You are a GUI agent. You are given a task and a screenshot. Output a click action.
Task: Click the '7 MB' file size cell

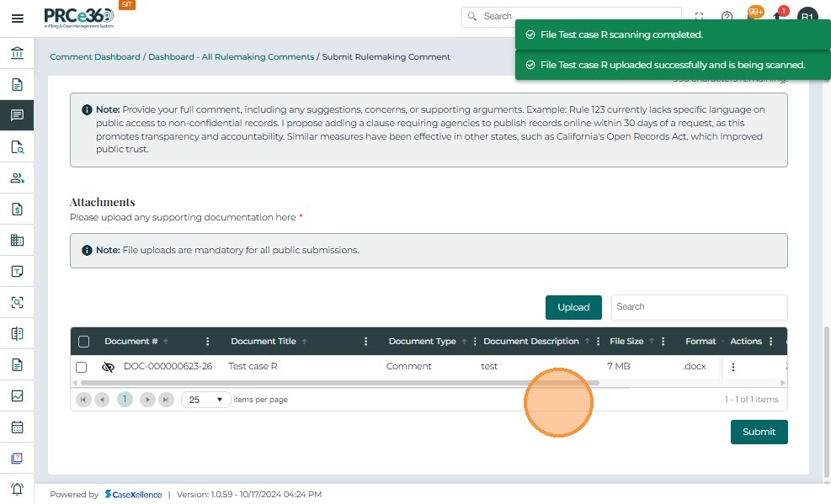(619, 366)
